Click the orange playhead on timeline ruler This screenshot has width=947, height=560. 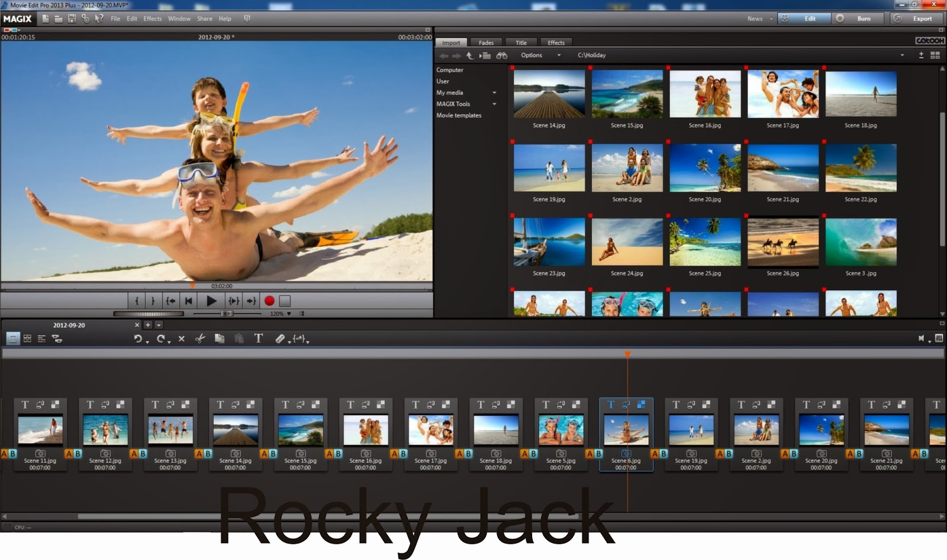627,354
